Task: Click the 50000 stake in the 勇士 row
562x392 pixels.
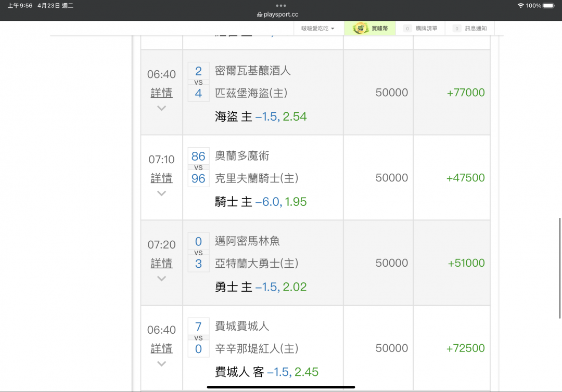Action: pyautogui.click(x=392, y=263)
